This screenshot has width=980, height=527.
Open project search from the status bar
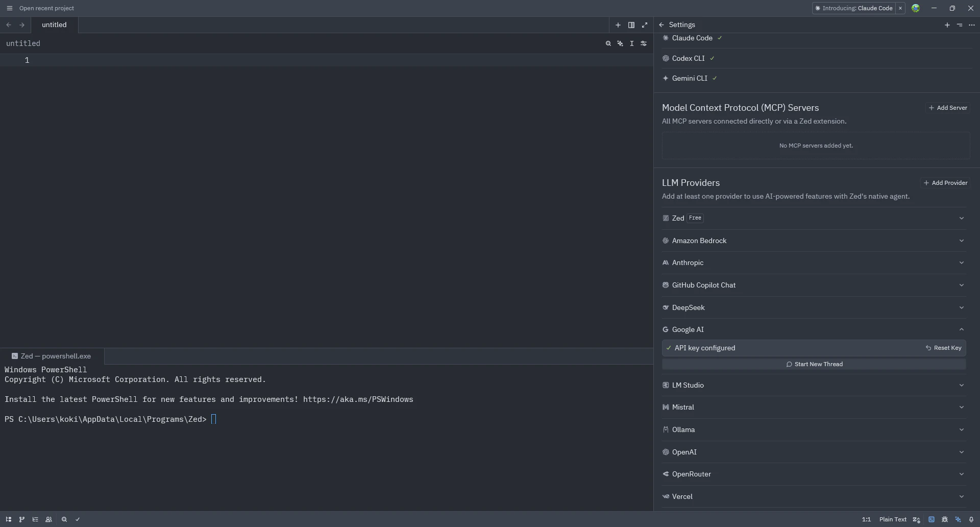(x=64, y=519)
